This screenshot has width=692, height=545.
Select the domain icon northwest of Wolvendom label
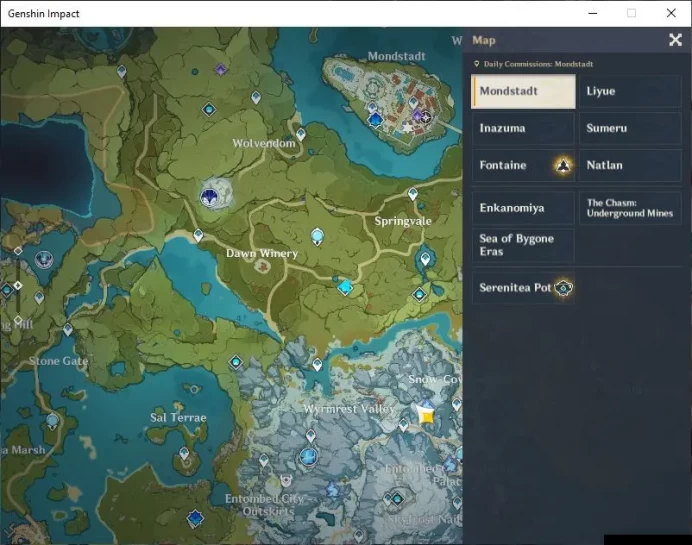click(x=209, y=109)
